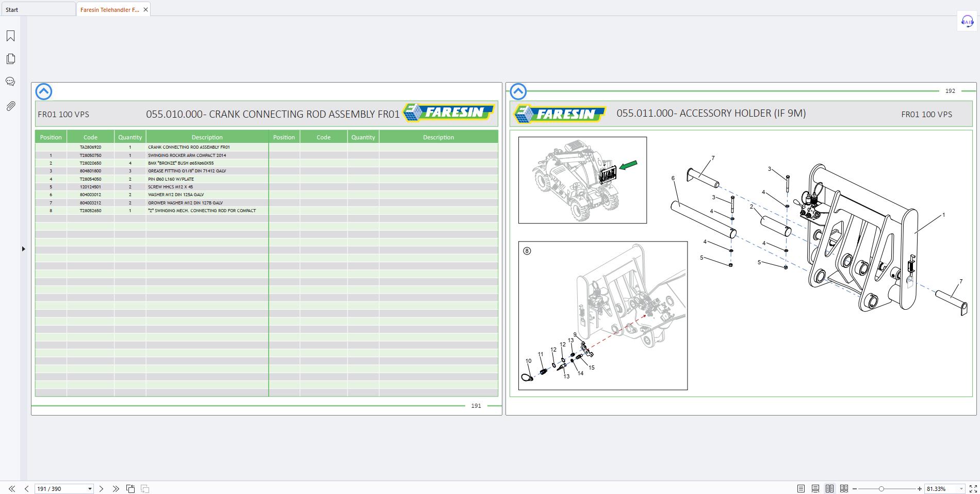Viewport: 980px width, 494px height.
Task: Click the detail view 8 diagram
Action: point(603,315)
